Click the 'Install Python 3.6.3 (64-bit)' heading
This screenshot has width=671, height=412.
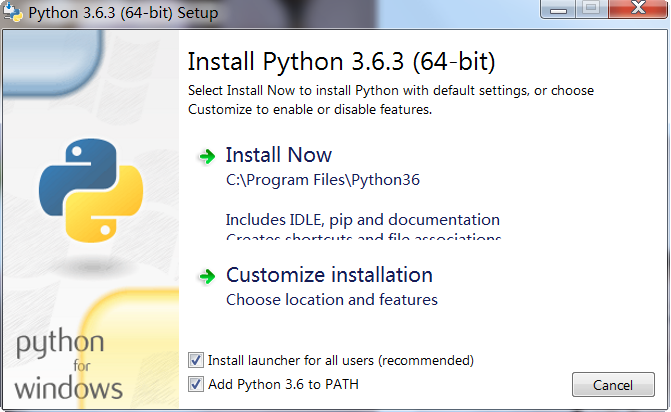341,62
